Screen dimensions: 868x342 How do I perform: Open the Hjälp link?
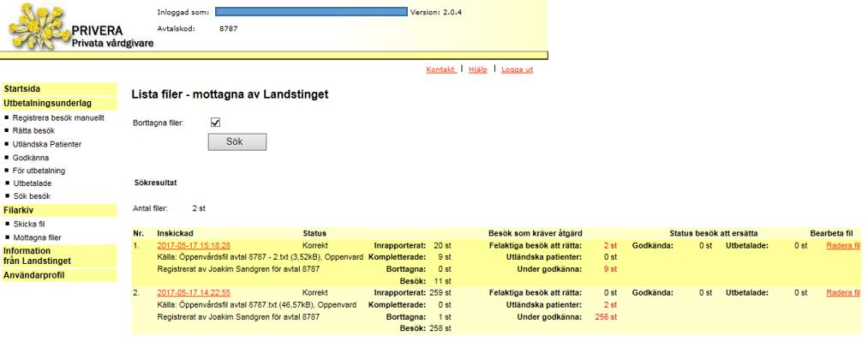pyautogui.click(x=478, y=69)
